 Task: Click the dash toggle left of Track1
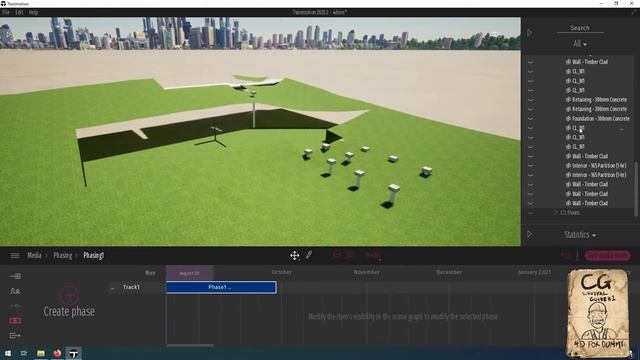pyautogui.click(x=113, y=288)
